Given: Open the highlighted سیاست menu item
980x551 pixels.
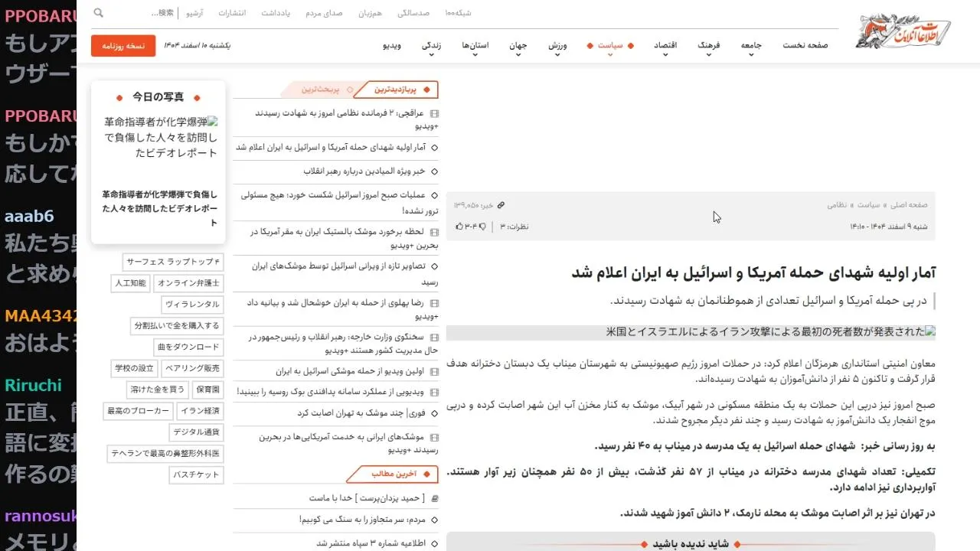Looking at the screenshot, I should [x=610, y=45].
